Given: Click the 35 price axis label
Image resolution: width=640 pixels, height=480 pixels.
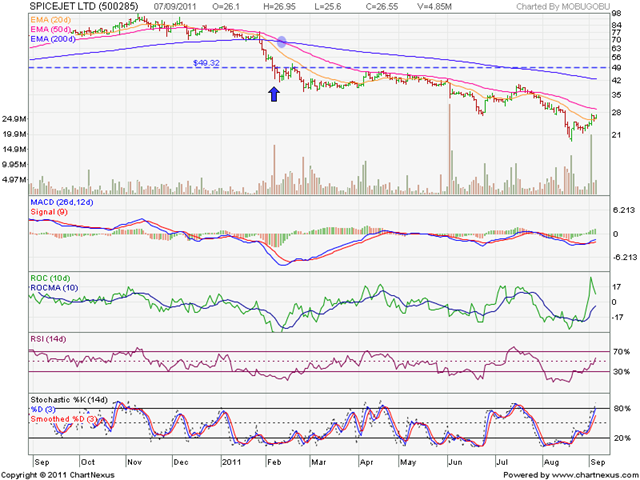Looking at the screenshot, I should pyautogui.click(x=616, y=95).
